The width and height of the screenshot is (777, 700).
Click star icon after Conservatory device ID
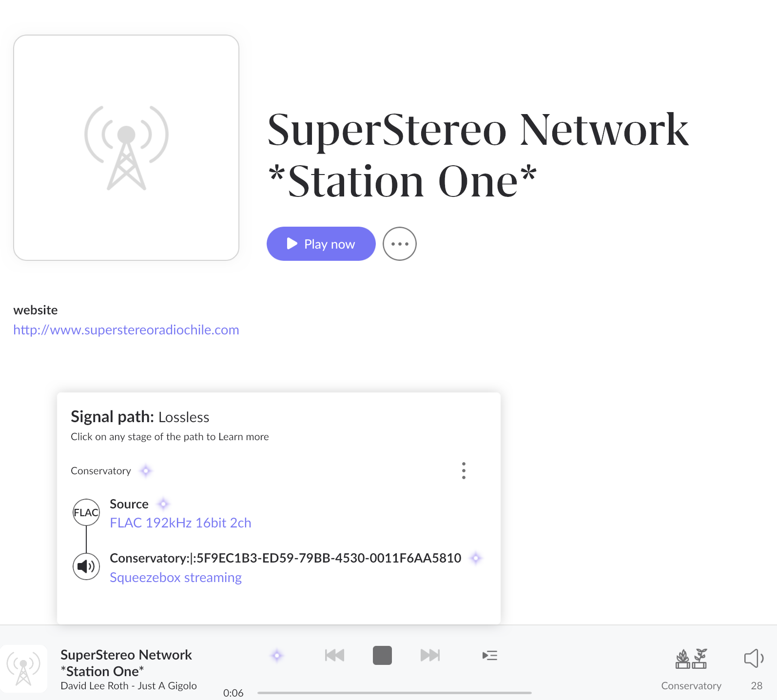tap(476, 558)
